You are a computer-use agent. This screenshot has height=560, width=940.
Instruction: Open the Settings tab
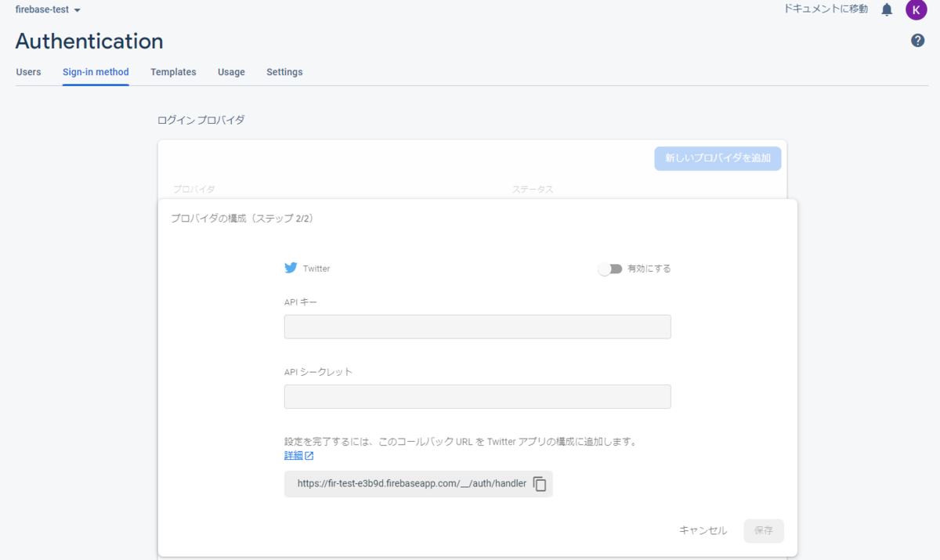(x=284, y=72)
